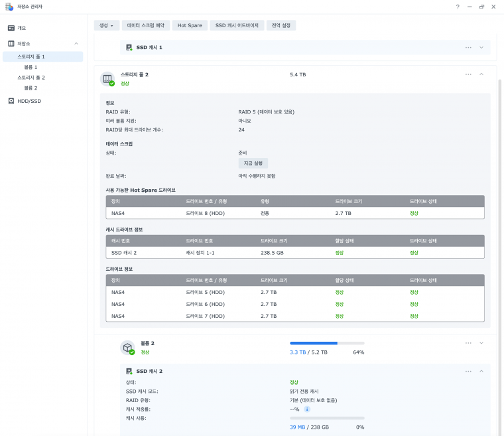Screen dimensions: 504x436
Task: Expand the 볼륨 2 details
Action: coord(481,343)
